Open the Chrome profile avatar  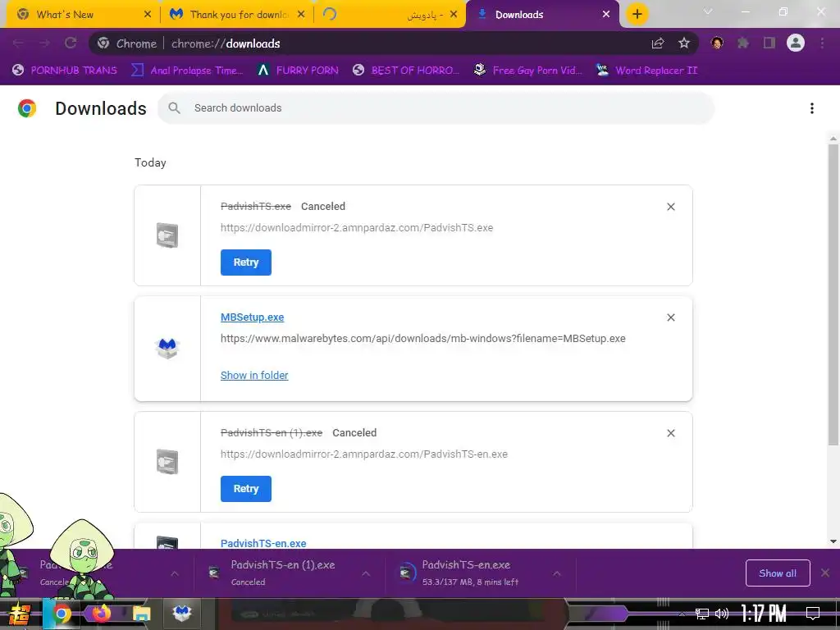796,43
